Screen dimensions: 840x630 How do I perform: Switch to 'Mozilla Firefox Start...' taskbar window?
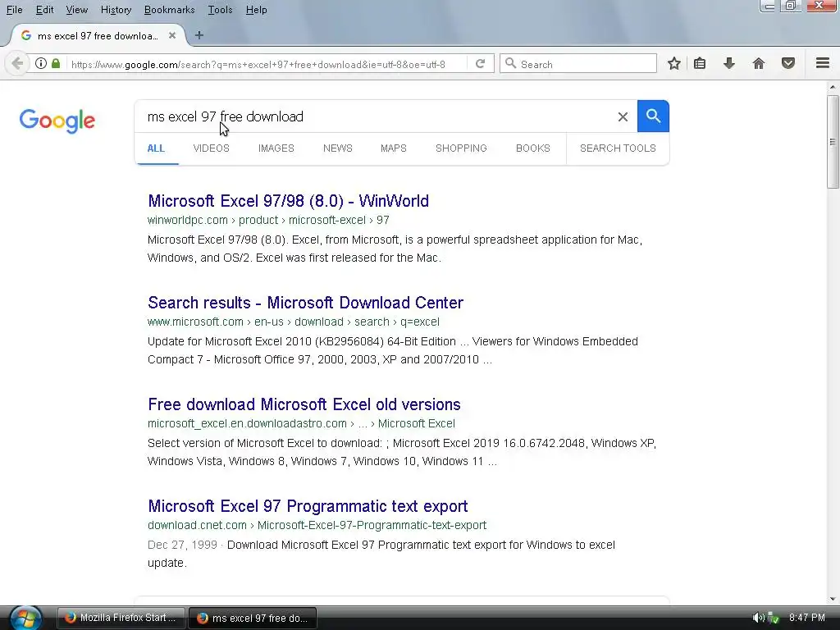point(121,618)
